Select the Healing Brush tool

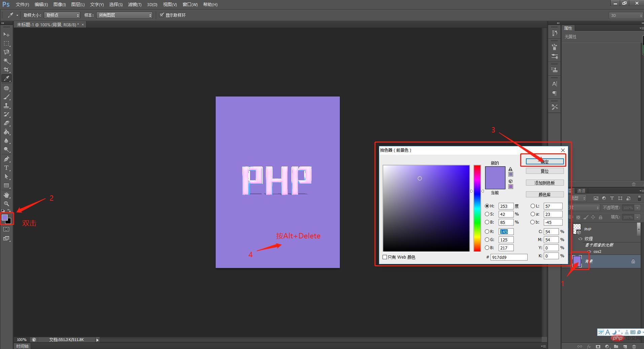(x=6, y=88)
